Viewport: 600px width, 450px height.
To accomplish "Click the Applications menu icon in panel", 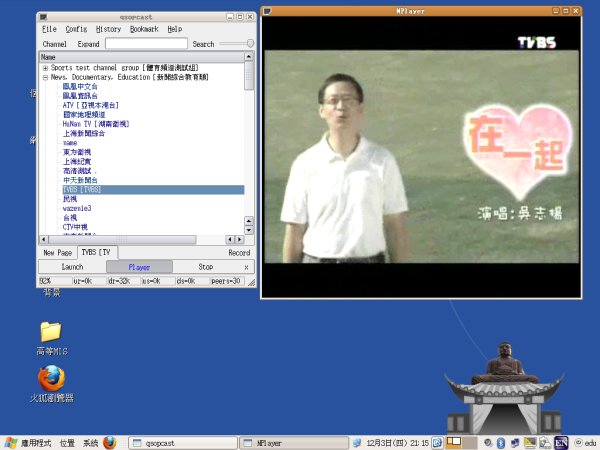I will coord(9,442).
